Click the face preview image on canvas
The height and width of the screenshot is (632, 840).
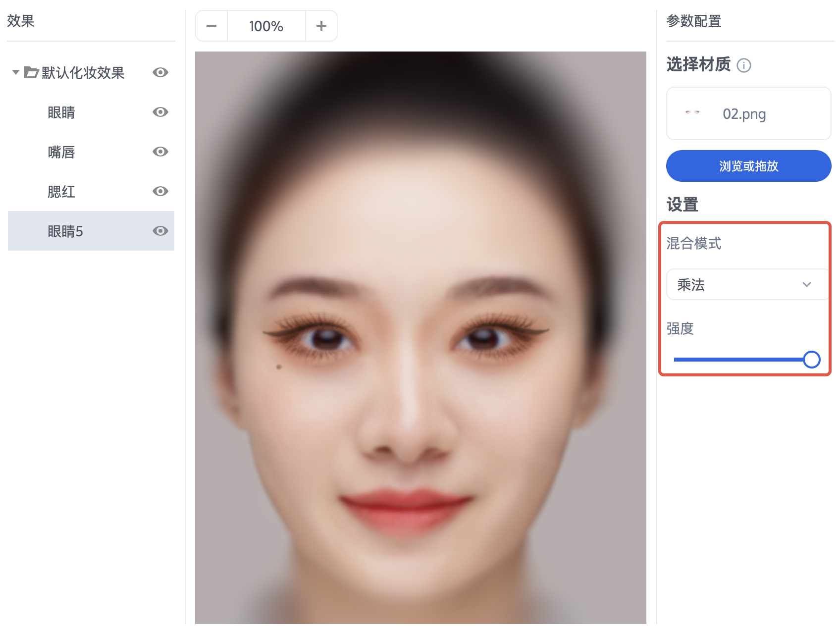pos(420,338)
